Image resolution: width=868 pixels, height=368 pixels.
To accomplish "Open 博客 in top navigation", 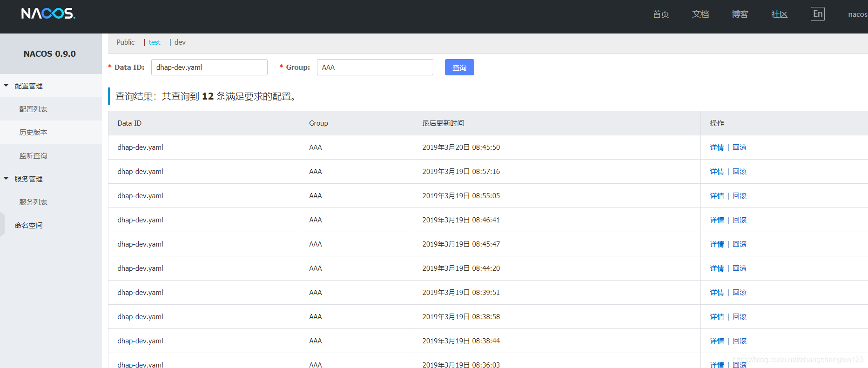I will point(740,14).
